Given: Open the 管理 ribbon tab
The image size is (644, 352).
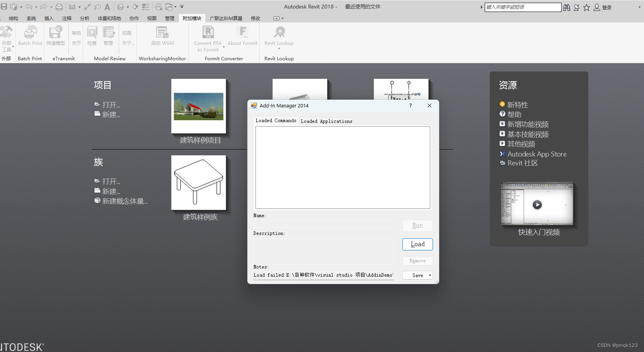Looking at the screenshot, I should pos(170,18).
